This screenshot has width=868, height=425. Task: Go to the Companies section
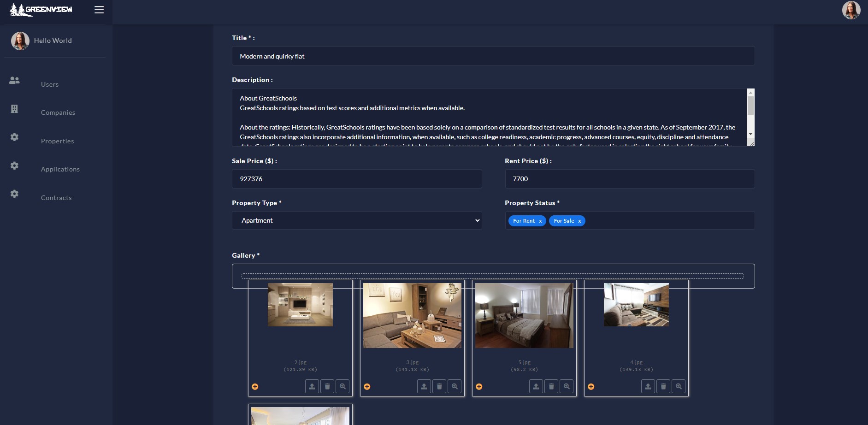(x=58, y=112)
